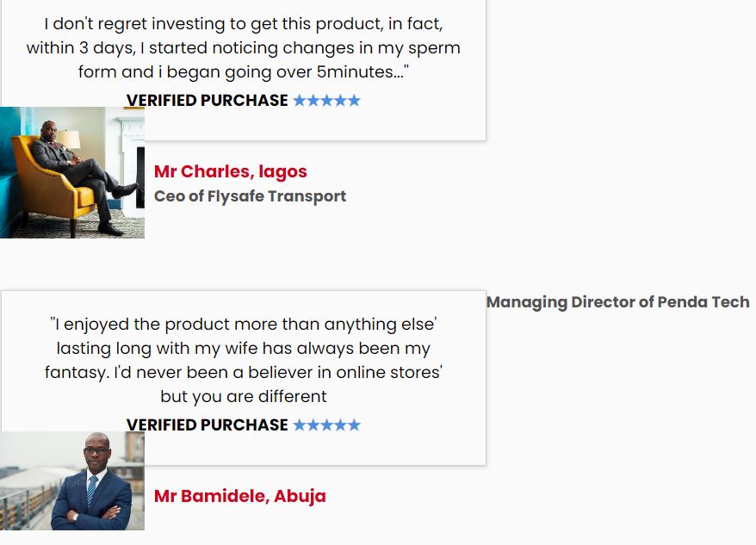This screenshot has width=756, height=545.
Task: Click the fifth star in Mr Charles's review rating
Action: (354, 101)
